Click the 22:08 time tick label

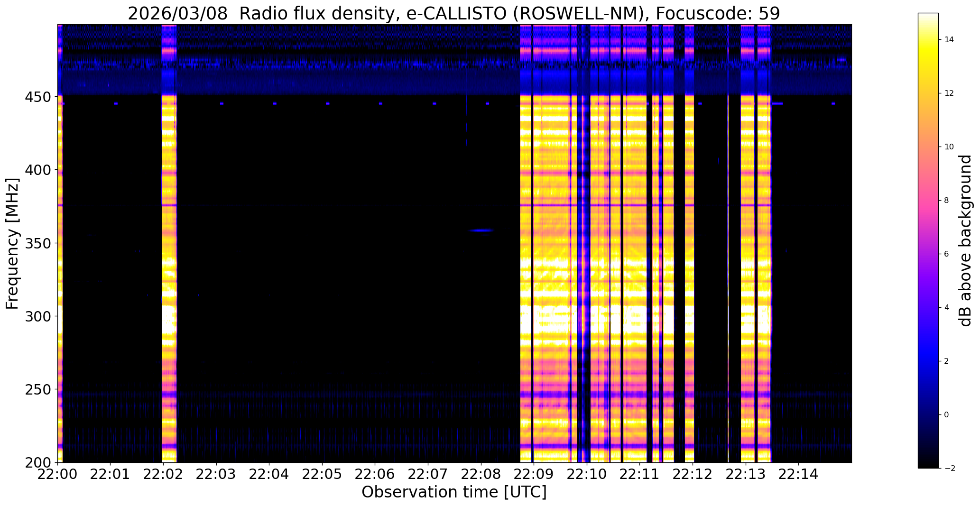(x=481, y=473)
